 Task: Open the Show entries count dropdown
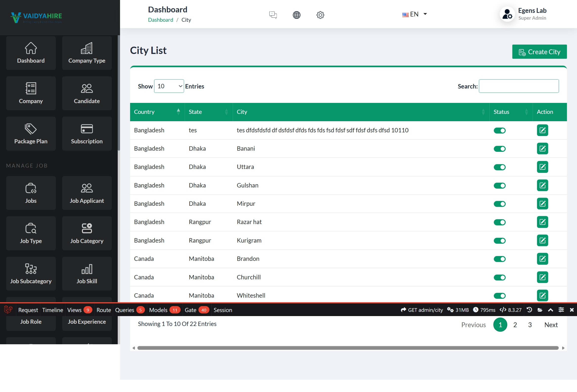(169, 86)
